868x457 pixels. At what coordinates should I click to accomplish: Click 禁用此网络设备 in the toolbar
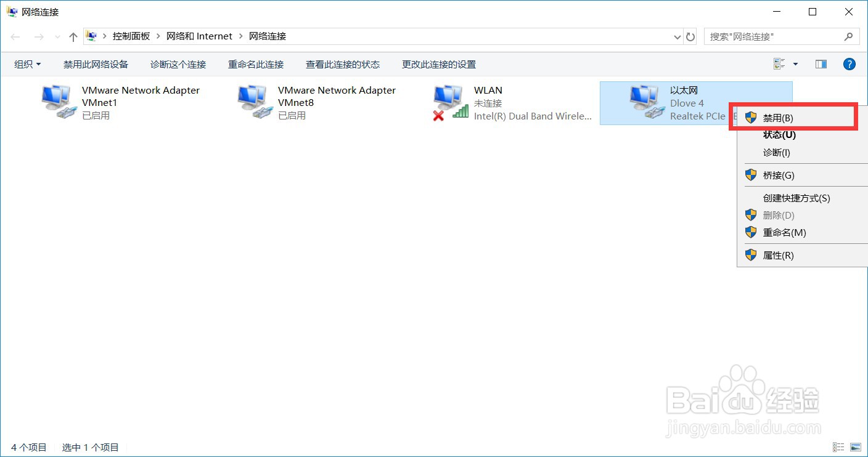pyautogui.click(x=96, y=64)
